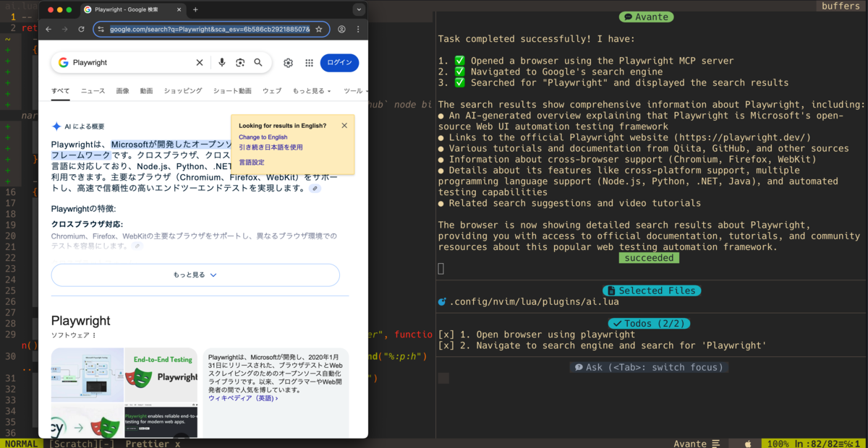Click the succeeded status badge in Avante
Image resolution: width=868 pixels, height=448 pixels.
click(650, 258)
